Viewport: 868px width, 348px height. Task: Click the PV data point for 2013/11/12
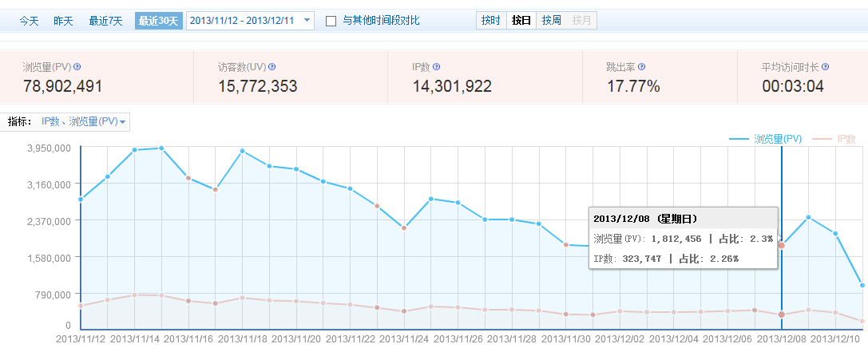point(81,200)
